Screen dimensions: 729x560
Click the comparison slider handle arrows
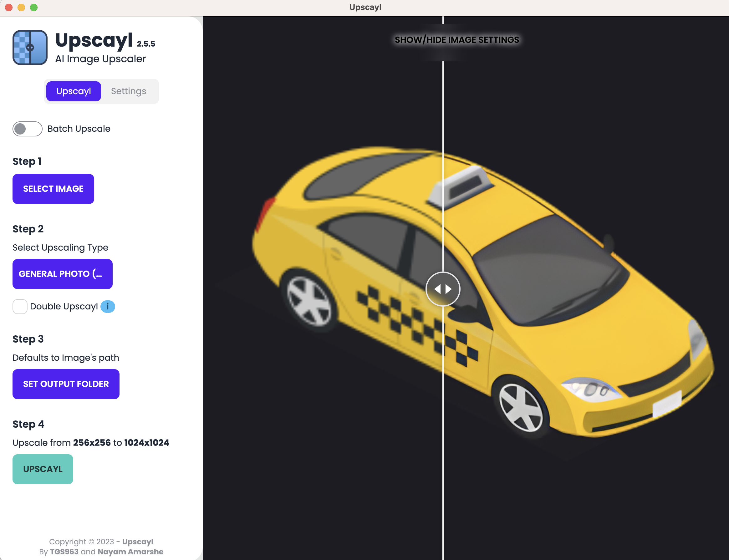443,289
